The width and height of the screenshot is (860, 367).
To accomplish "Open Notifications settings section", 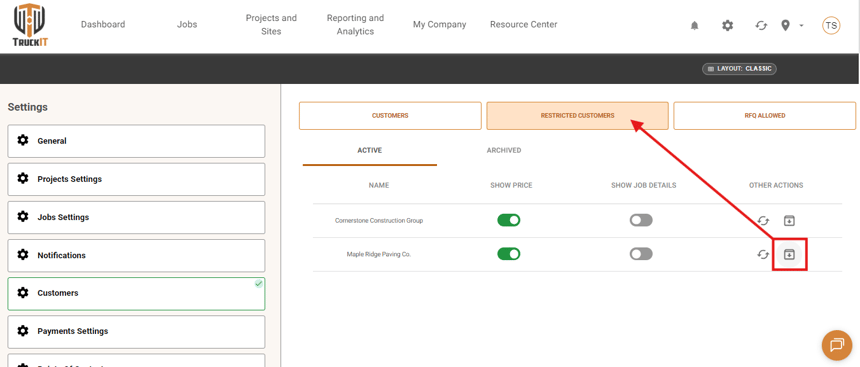I will [136, 255].
